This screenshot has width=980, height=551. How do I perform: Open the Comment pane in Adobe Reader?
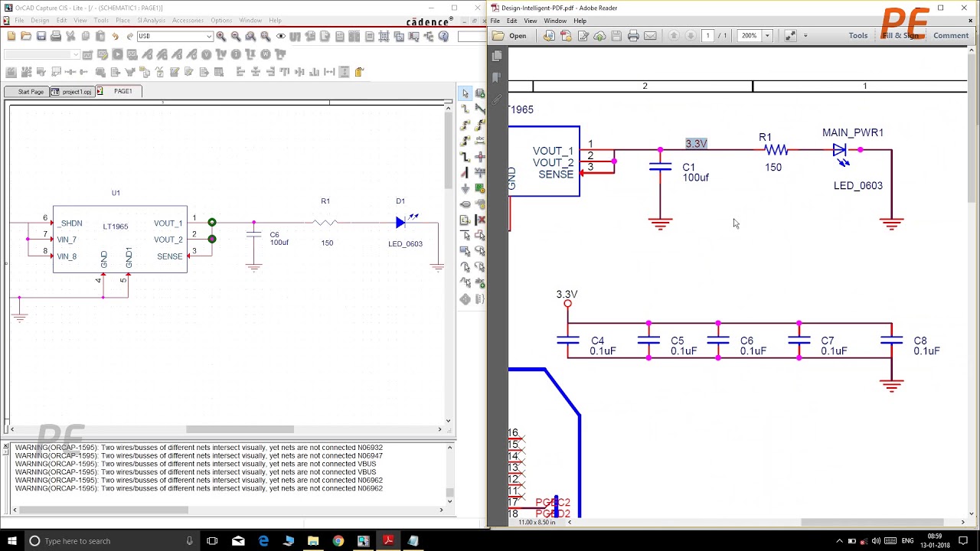tap(951, 35)
